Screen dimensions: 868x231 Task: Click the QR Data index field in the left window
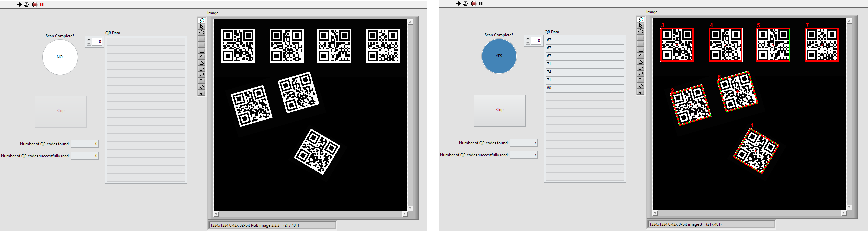(x=97, y=42)
